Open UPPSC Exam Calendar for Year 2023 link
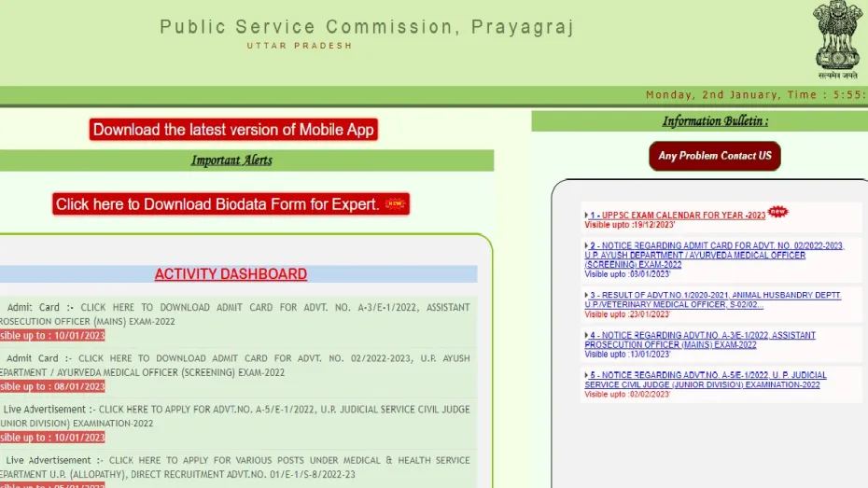This screenshot has width=868, height=488. [x=678, y=216]
